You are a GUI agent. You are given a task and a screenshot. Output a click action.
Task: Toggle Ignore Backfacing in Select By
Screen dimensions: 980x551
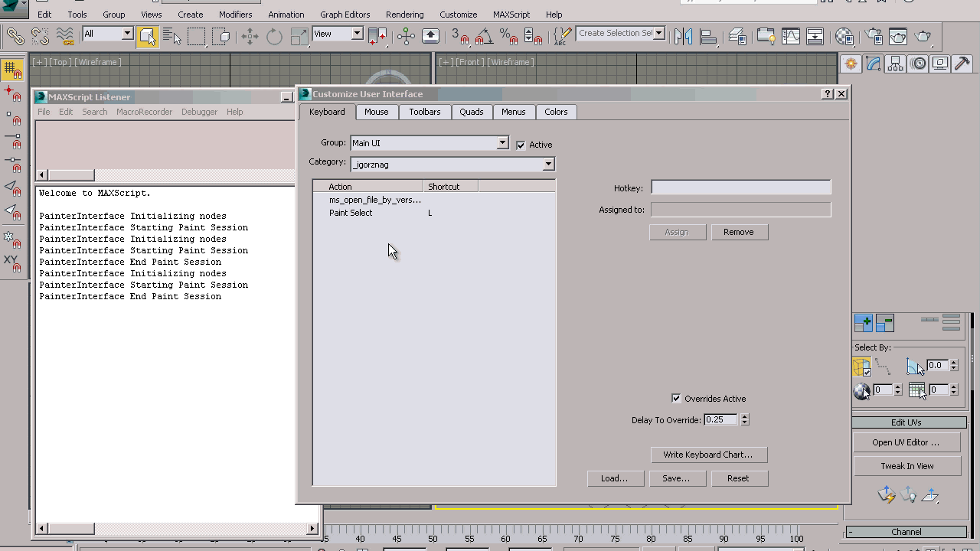(x=862, y=368)
